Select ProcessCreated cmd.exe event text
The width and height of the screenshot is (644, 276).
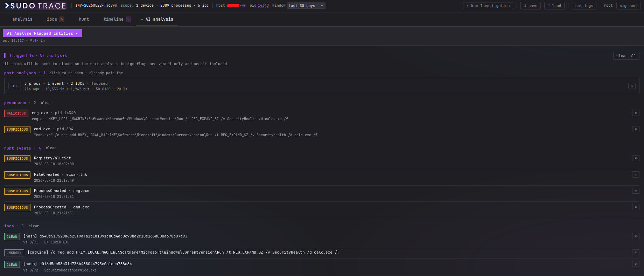click(62, 207)
